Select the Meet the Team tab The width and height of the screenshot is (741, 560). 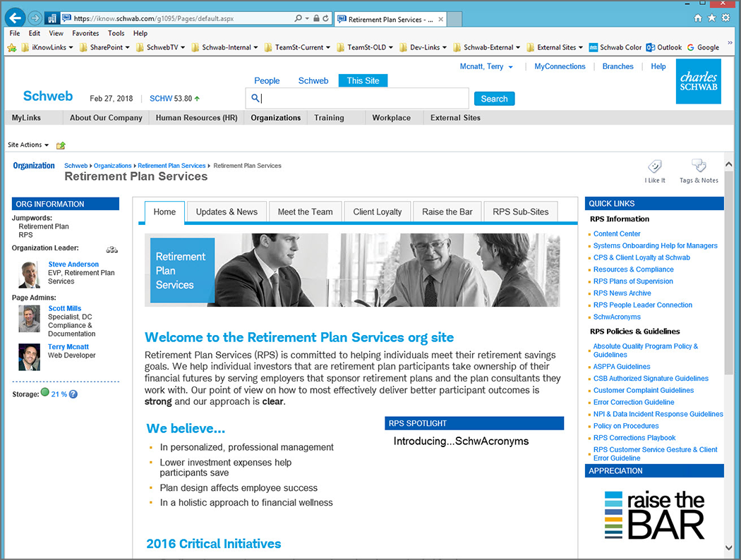(x=306, y=212)
